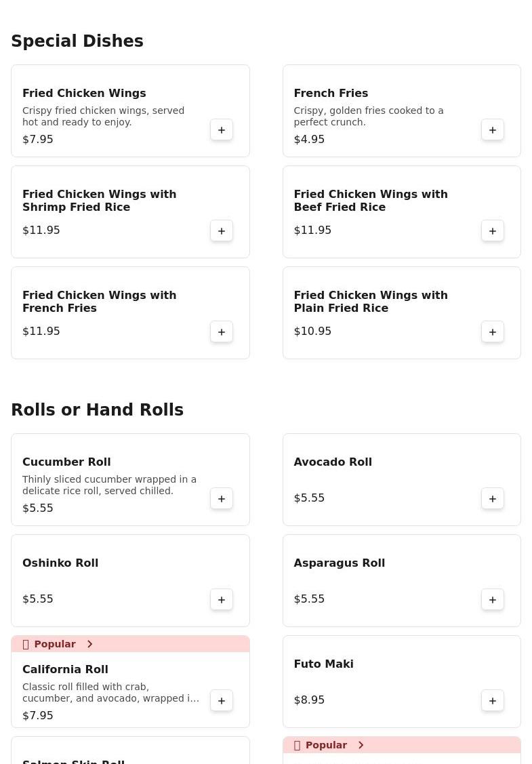Add Futo Maki to cart
This screenshot has height=764, width=532.
(x=493, y=701)
